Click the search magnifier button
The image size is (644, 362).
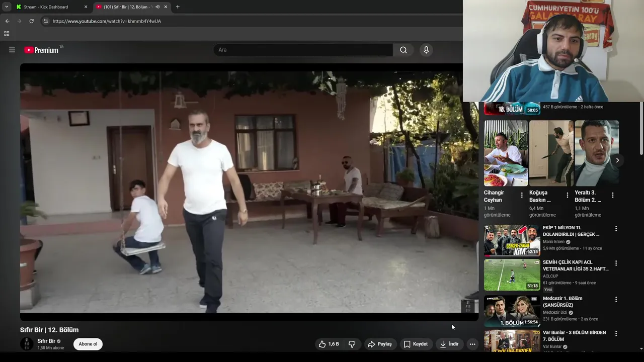tap(404, 50)
